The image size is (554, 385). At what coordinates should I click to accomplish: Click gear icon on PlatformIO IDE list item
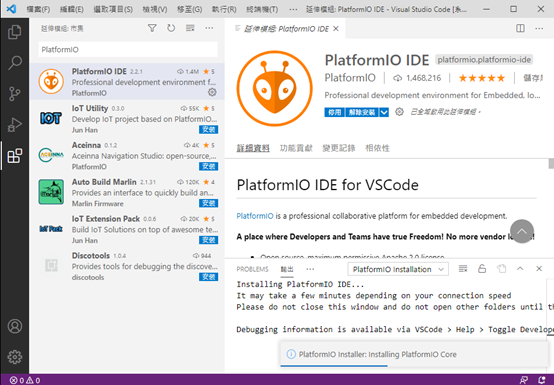212,92
